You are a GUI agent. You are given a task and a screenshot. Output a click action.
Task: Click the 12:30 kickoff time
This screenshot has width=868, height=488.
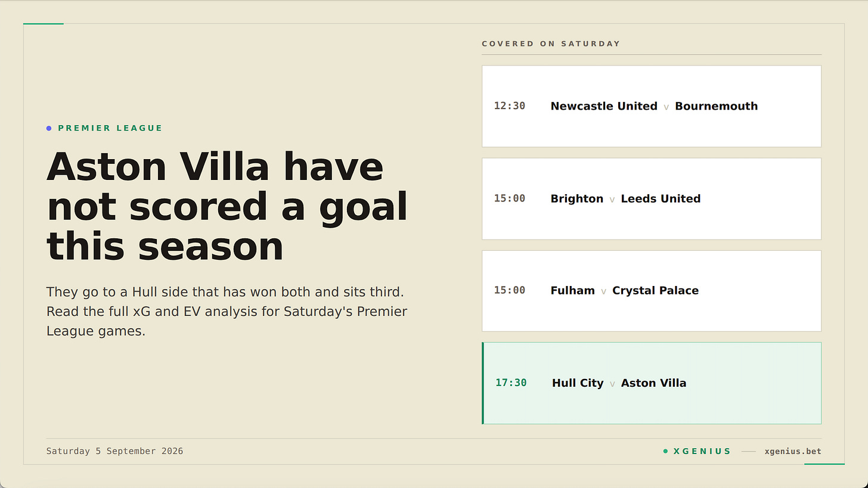510,106
